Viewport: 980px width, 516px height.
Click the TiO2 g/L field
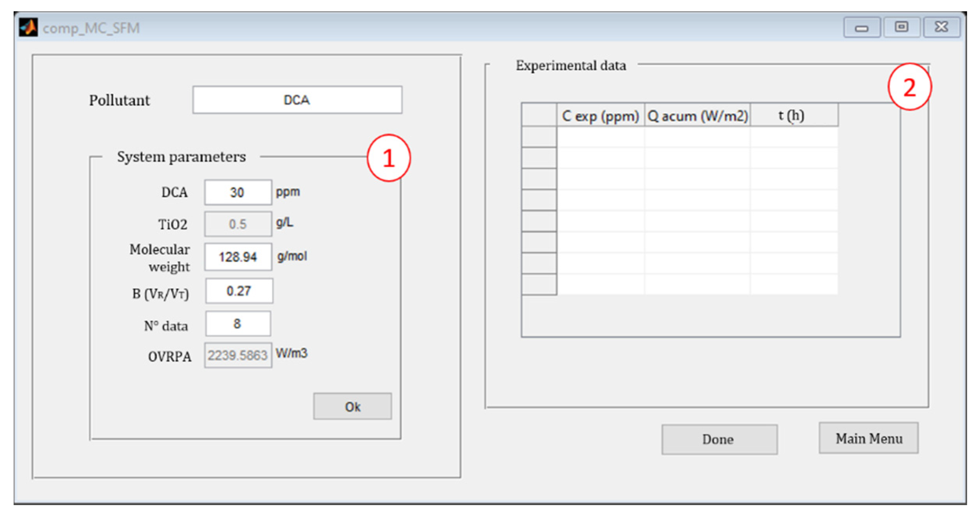(x=238, y=224)
